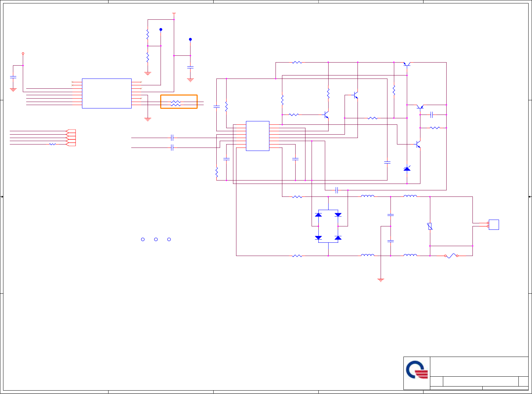Select the upper-right inductor of the line filter
Screen dimensions: 532x394
[410, 196]
